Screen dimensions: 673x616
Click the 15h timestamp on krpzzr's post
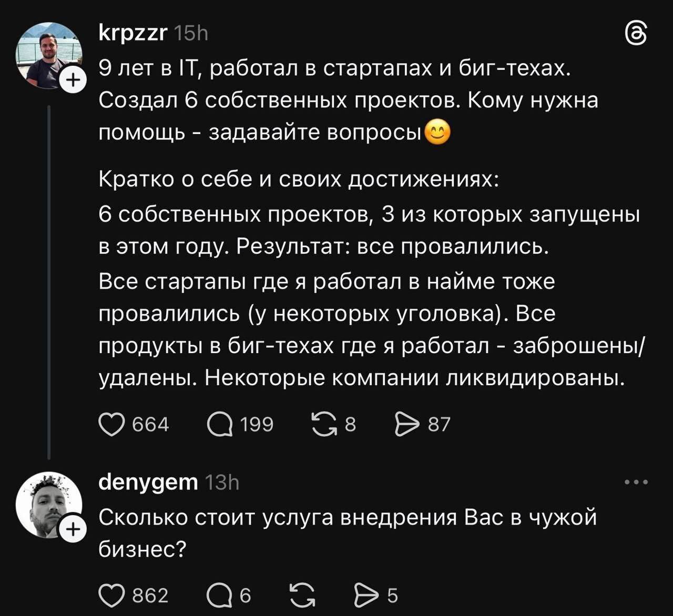[x=190, y=34]
